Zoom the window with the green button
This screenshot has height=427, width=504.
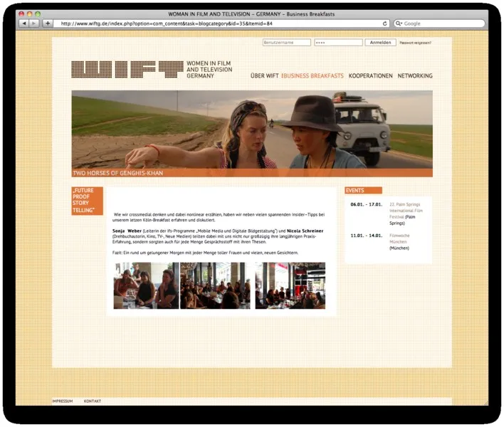[x=38, y=14]
